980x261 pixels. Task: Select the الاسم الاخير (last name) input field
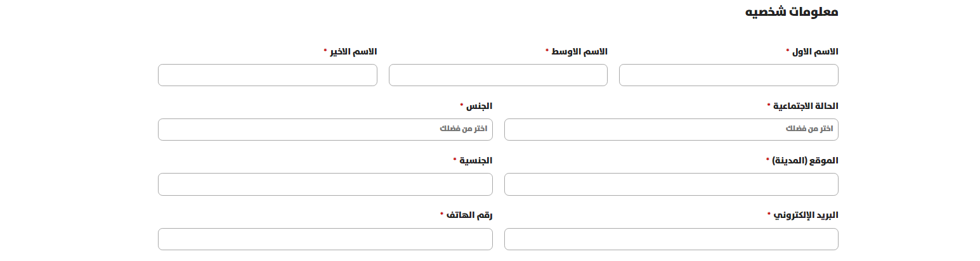click(x=268, y=75)
